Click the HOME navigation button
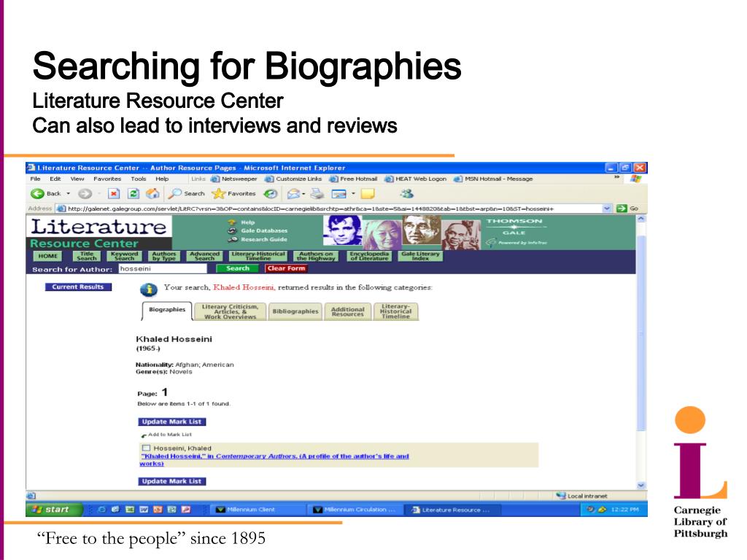Image resolution: width=747 pixels, height=560 pixels. (x=47, y=256)
